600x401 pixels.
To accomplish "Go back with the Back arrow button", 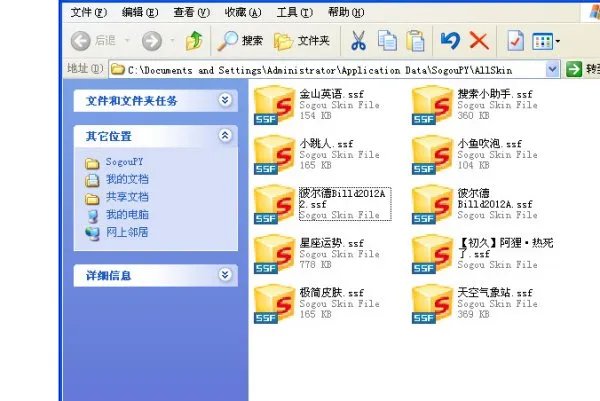I will click(x=80, y=41).
